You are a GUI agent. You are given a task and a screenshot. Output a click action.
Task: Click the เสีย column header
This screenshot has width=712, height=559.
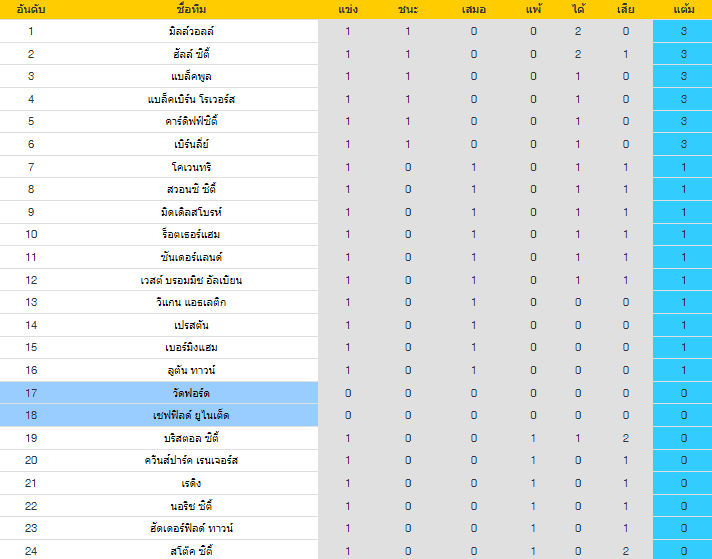coord(625,10)
